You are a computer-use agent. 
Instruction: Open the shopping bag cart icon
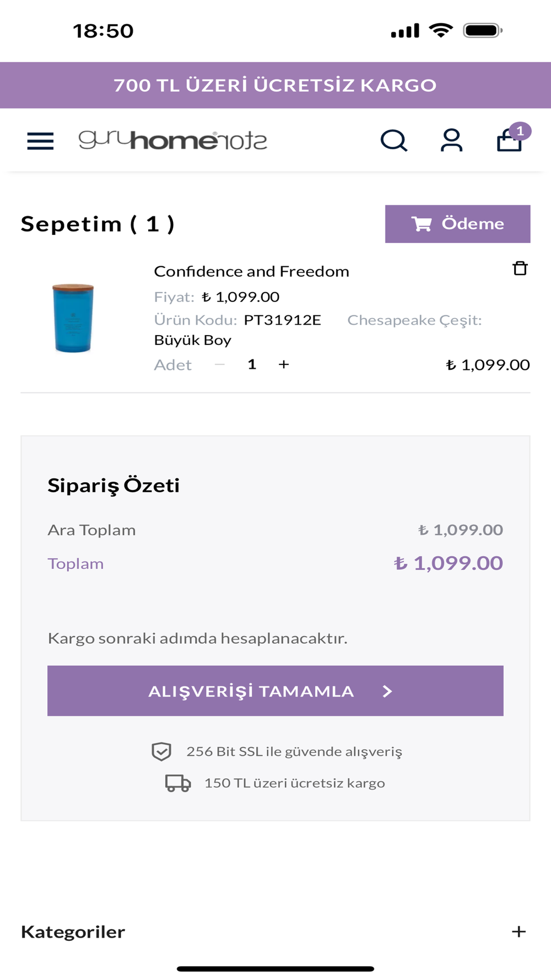[509, 142]
